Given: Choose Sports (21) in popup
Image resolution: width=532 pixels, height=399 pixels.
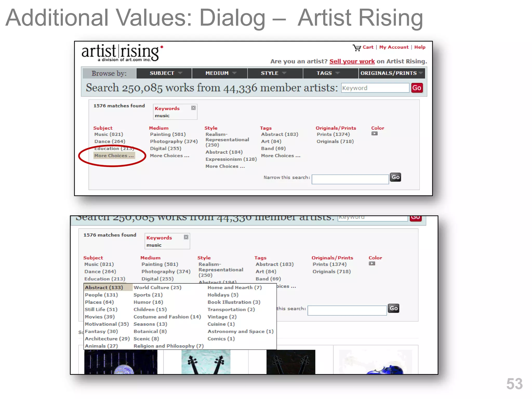Looking at the screenshot, I should 148,295.
